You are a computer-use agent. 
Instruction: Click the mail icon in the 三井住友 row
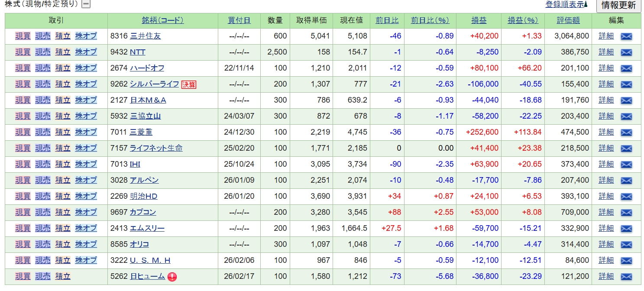pyautogui.click(x=626, y=36)
